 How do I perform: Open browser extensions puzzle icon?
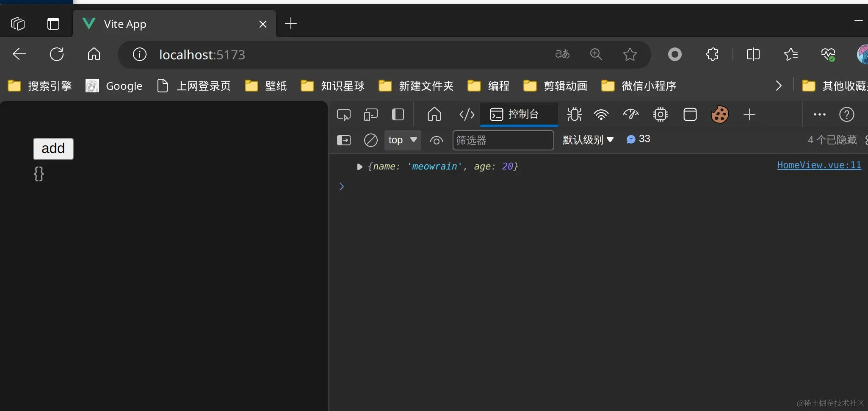pyautogui.click(x=713, y=54)
